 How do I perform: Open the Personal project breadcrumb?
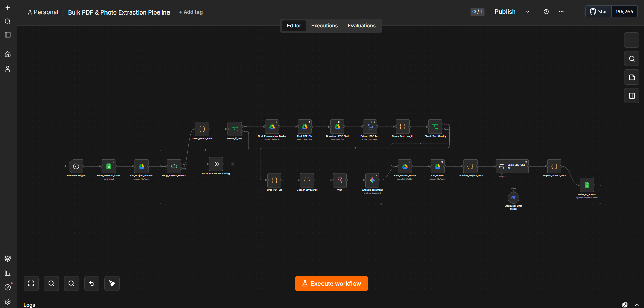43,12
